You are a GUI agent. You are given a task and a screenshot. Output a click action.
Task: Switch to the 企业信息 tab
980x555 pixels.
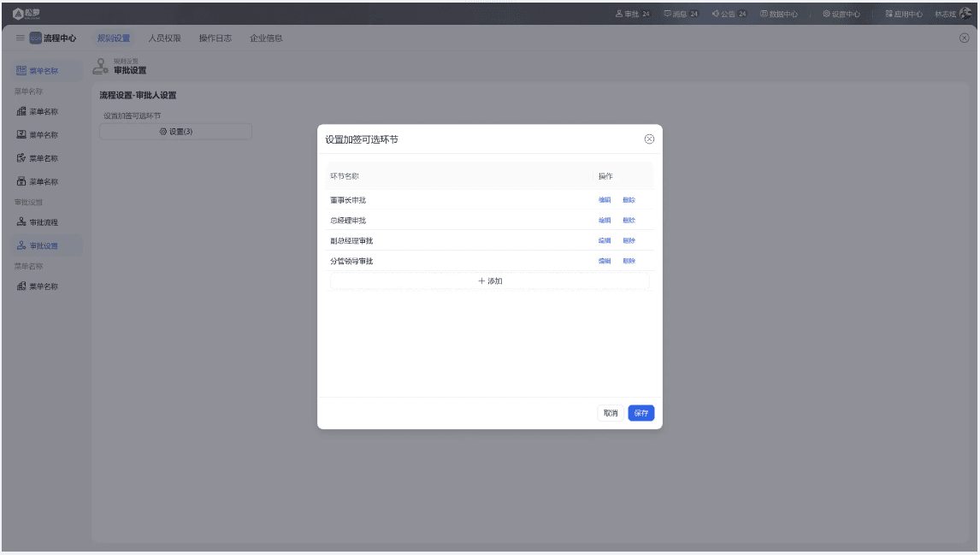click(x=266, y=38)
